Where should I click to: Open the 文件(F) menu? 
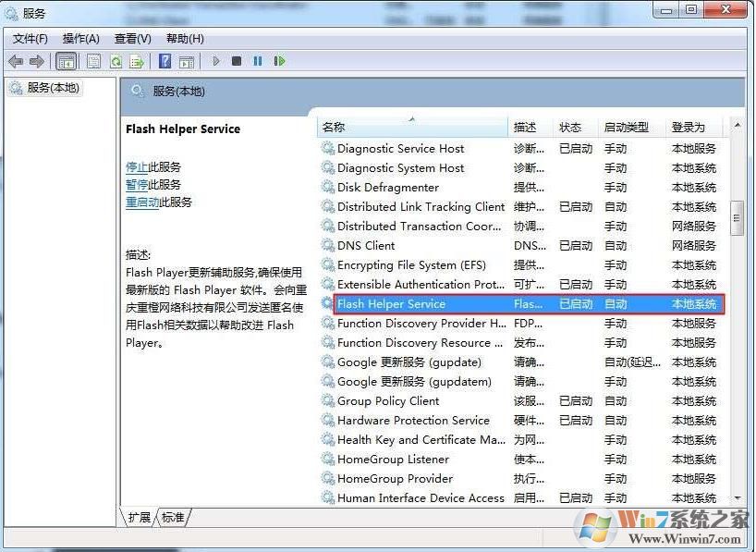coord(29,39)
